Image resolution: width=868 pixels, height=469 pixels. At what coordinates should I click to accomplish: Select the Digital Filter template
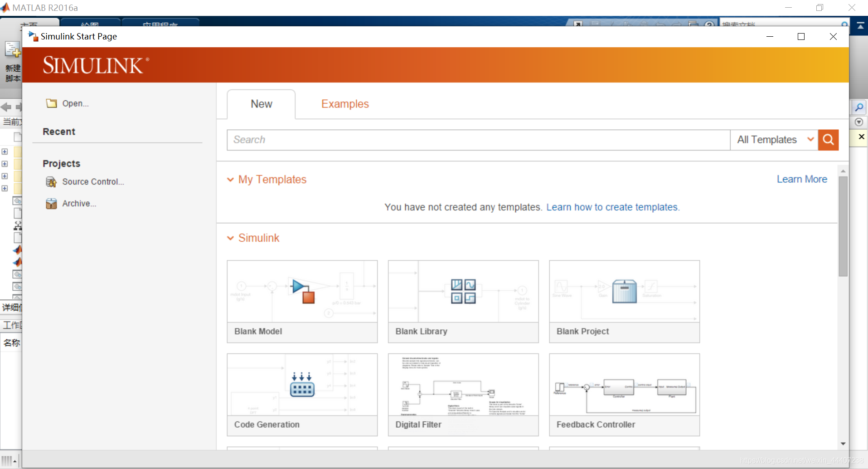click(x=463, y=395)
